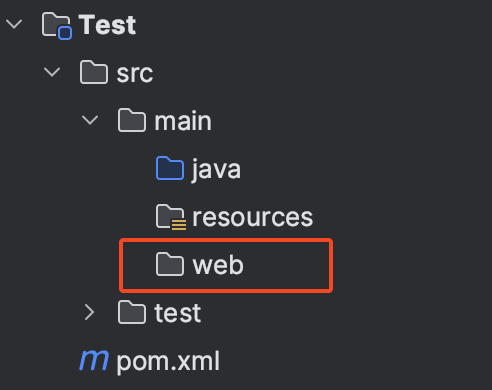Select the main directory label
Image resolution: width=492 pixels, height=390 pixels.
pos(183,121)
